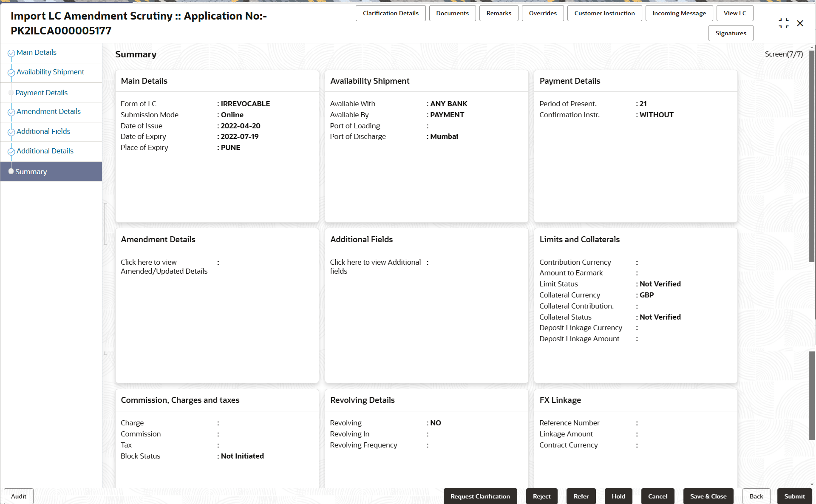Click the checkmark icon beside Availability Shipment
Viewport: 816px width, 504px height.
(11, 73)
